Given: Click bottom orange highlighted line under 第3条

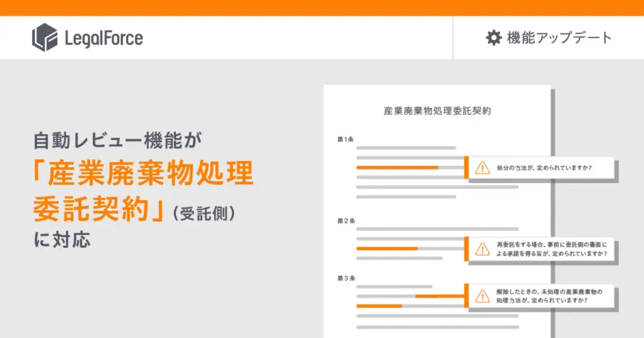Looking at the screenshot, I should point(379,306).
